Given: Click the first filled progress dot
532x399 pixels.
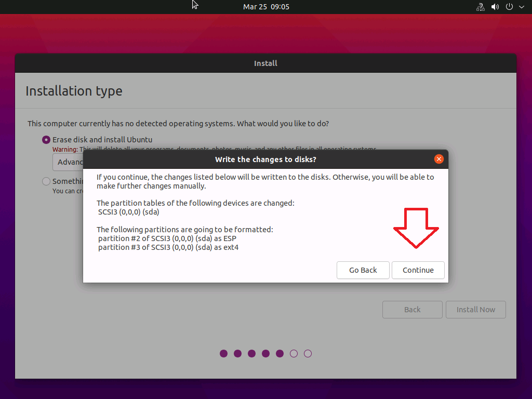Looking at the screenshot, I should tap(224, 354).
